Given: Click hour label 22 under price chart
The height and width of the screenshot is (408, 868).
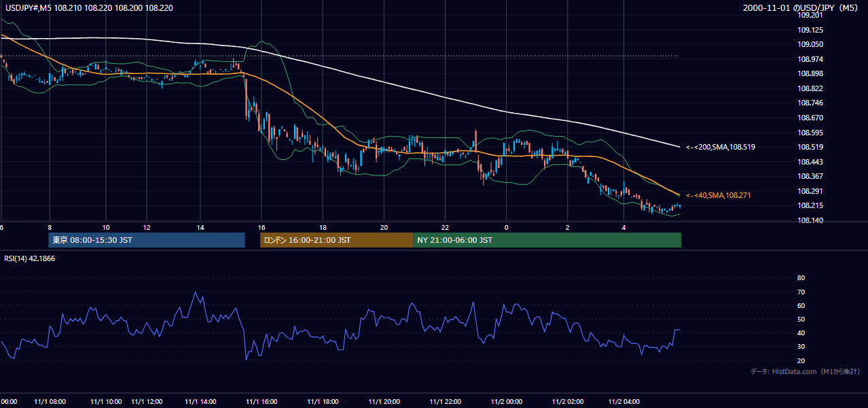Looking at the screenshot, I should (445, 227).
